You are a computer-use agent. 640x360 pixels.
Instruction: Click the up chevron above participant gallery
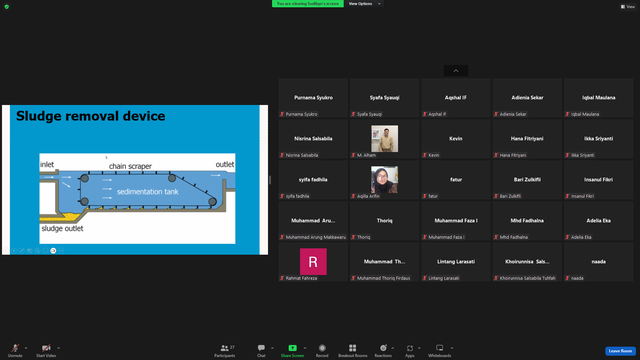[456, 71]
